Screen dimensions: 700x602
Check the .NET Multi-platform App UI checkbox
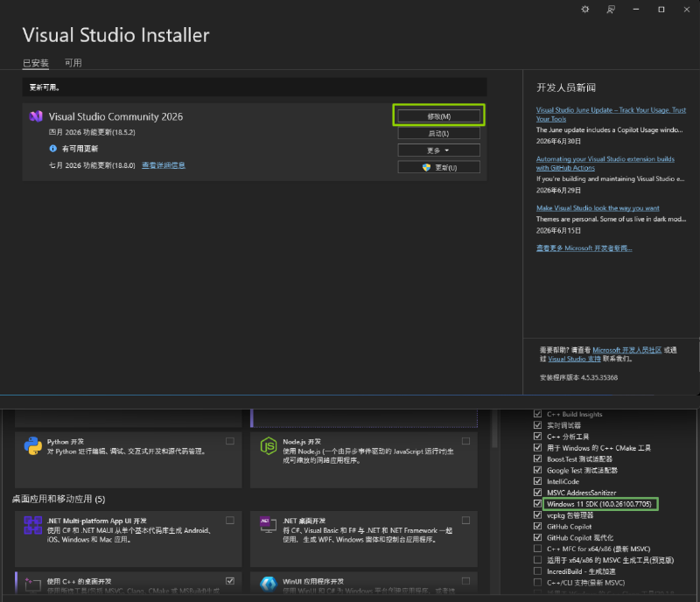(230, 521)
